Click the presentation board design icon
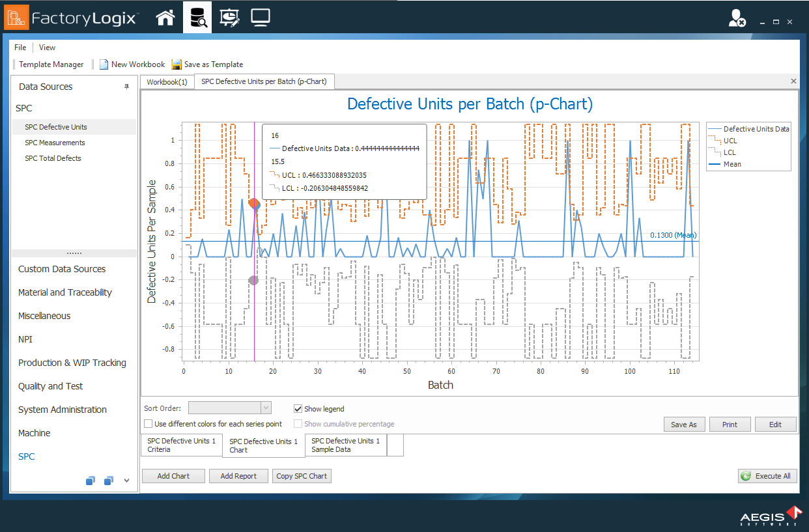The image size is (809, 532). coord(229,18)
